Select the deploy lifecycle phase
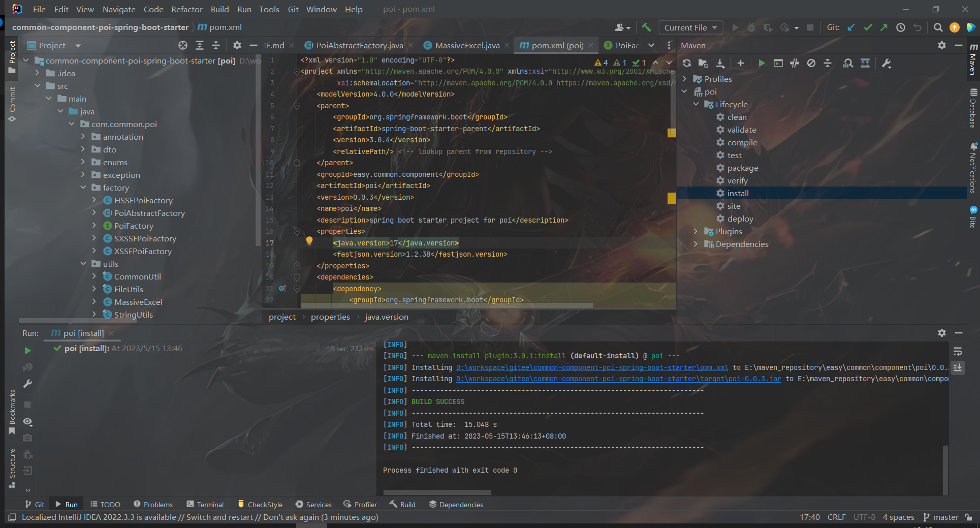980x528 pixels. tap(740, 219)
